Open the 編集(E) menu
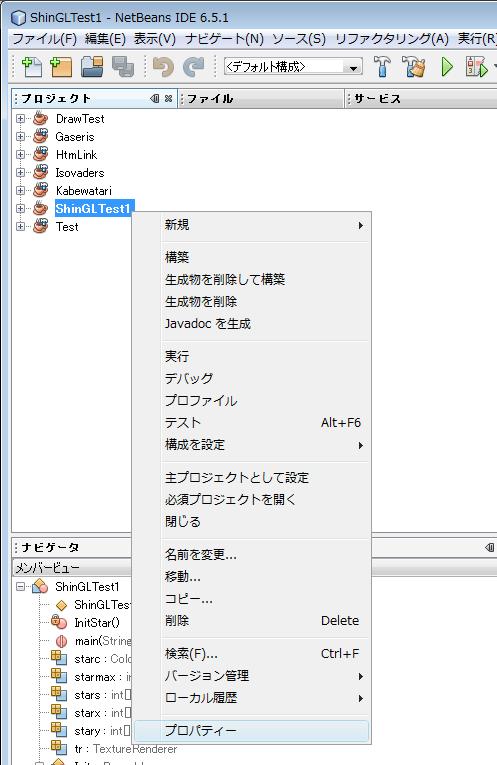Viewport: 497px width, 765px height. tap(105, 39)
